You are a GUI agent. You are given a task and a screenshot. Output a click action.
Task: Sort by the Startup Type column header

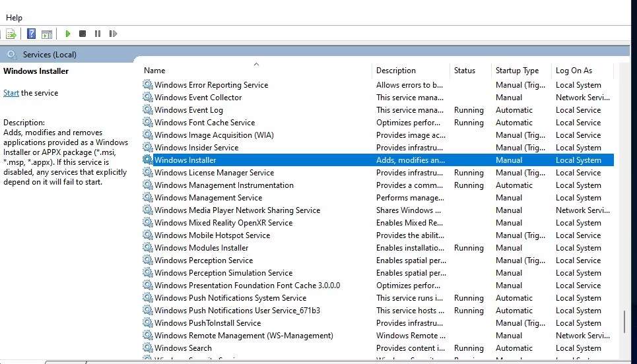pos(517,71)
